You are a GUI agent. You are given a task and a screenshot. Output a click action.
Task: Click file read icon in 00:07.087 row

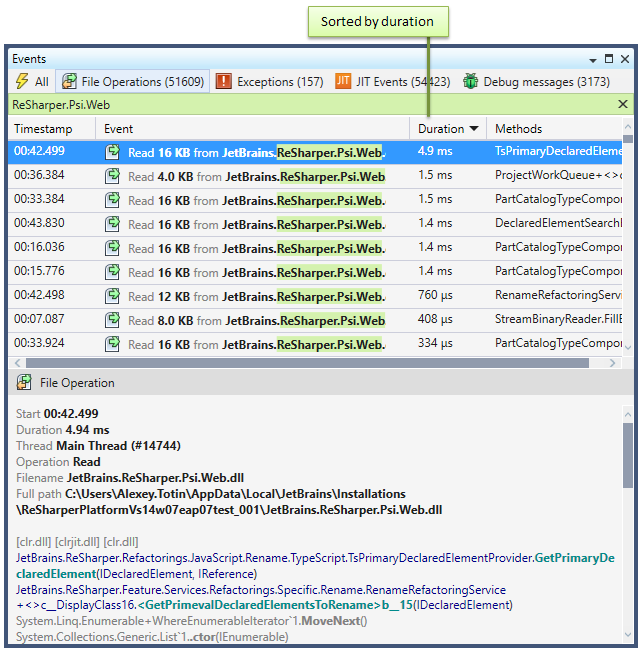[112, 320]
